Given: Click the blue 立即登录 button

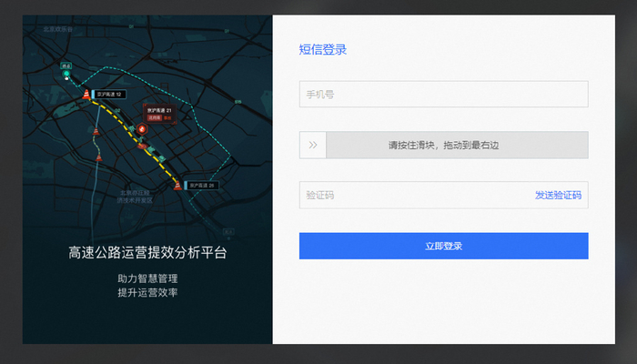Looking at the screenshot, I should click(444, 246).
